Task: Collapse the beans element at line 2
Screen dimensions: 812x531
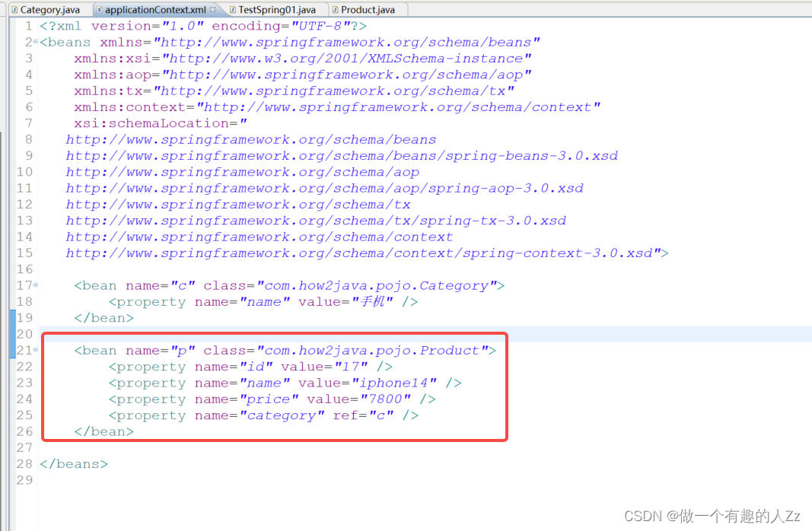Action: [x=36, y=41]
